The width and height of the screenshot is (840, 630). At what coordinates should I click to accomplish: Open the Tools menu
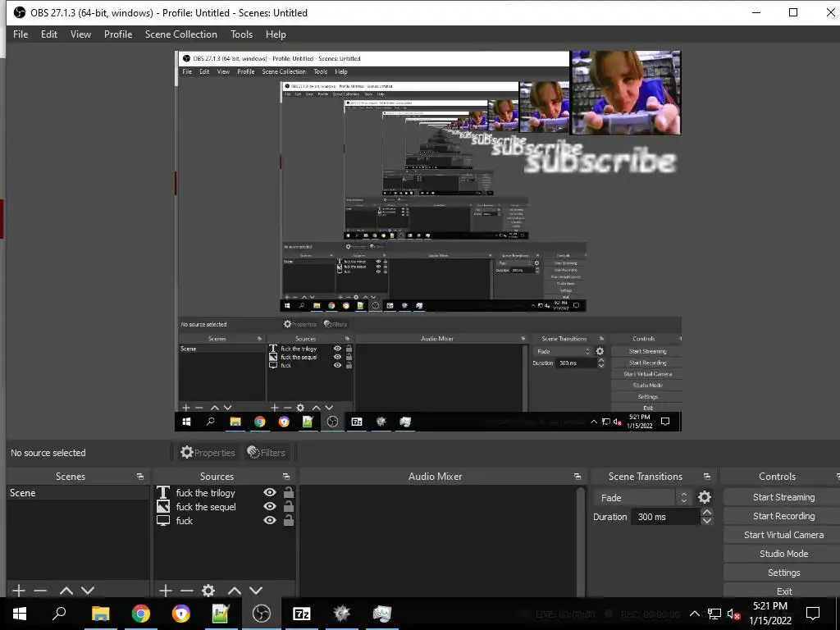click(x=242, y=34)
